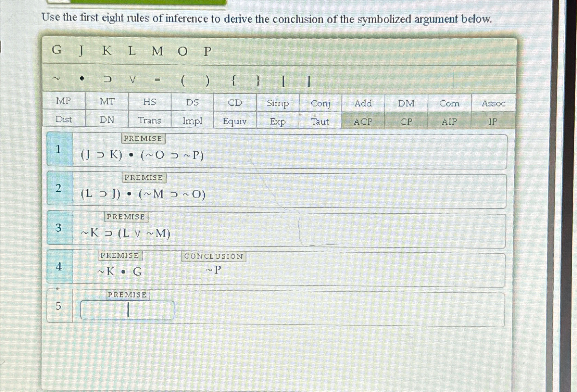
Task: Insert the triple bar biconditional operator
Action: point(157,79)
